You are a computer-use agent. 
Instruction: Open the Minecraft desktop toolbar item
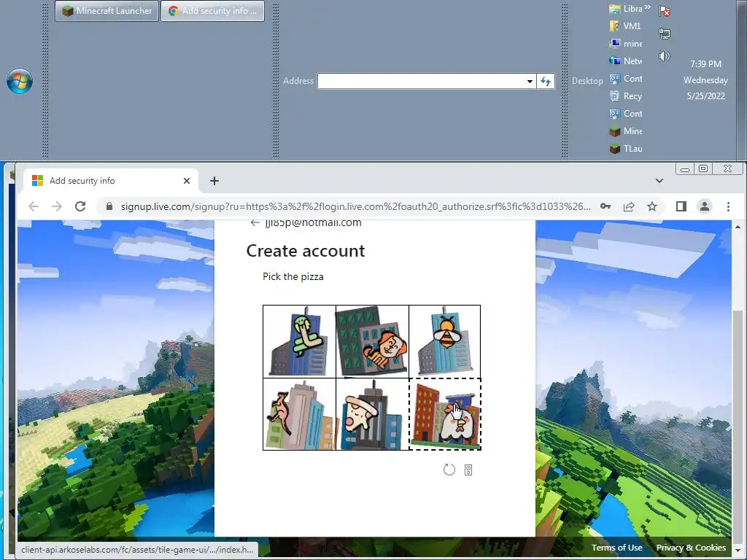[625, 131]
